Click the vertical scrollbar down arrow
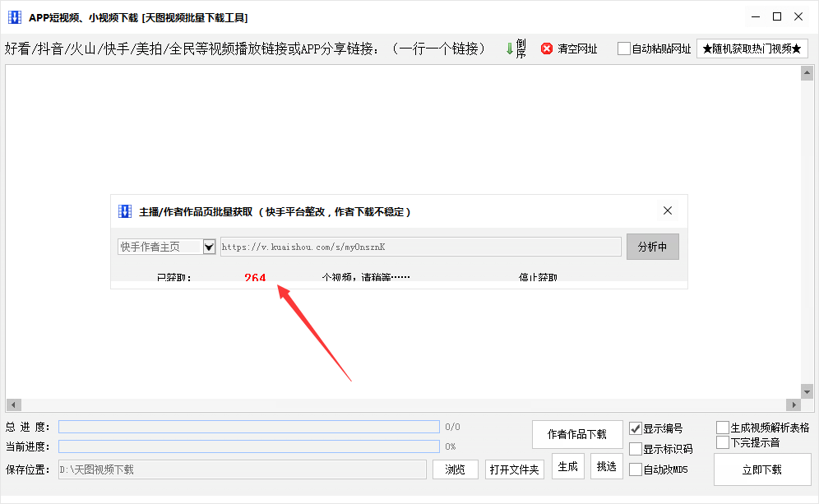 807,391
